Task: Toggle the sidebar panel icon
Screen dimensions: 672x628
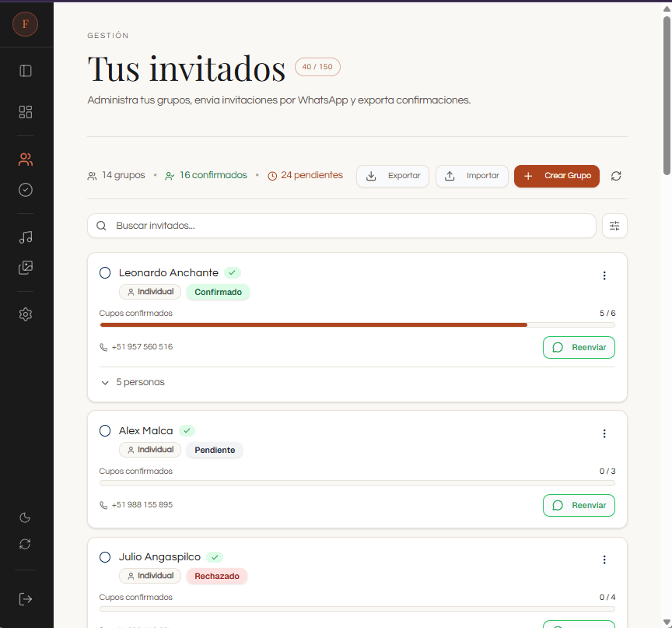Action: (26, 71)
